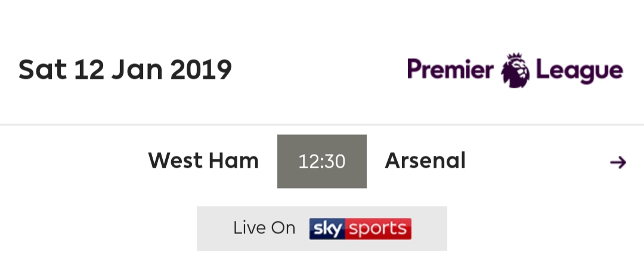Click the Sky Sports broadcaster logo
Viewport: 644px width, 268px height.
pos(360,229)
